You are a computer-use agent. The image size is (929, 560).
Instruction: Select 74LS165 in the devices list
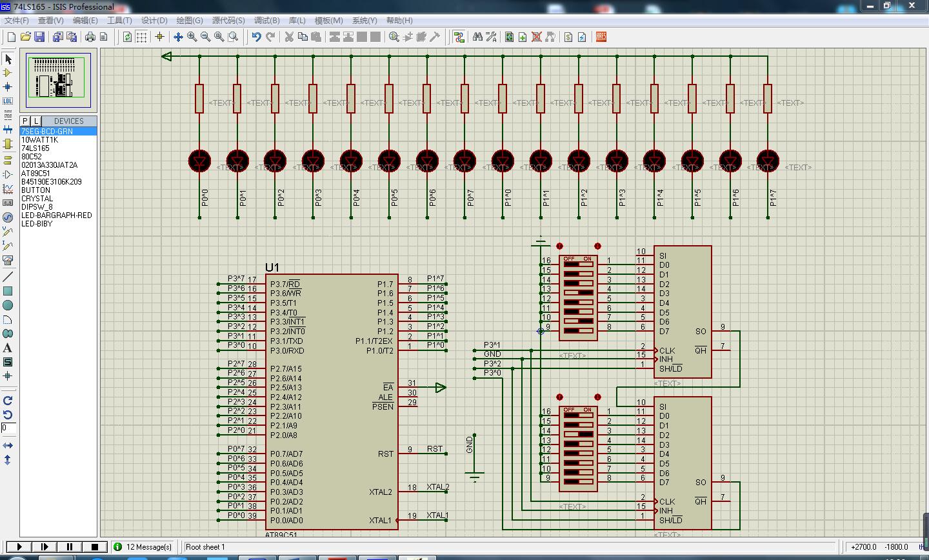(59, 148)
